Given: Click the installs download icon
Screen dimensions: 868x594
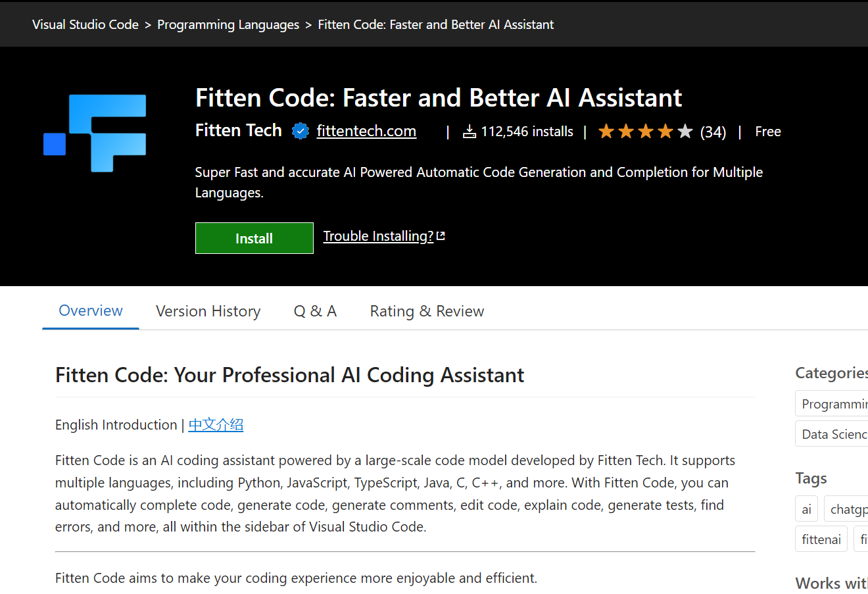Looking at the screenshot, I should 470,132.
